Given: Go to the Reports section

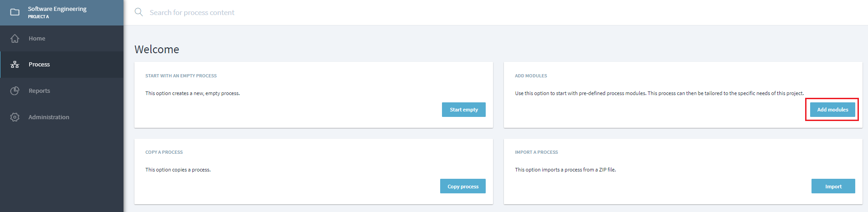Looking at the screenshot, I should pyautogui.click(x=39, y=91).
